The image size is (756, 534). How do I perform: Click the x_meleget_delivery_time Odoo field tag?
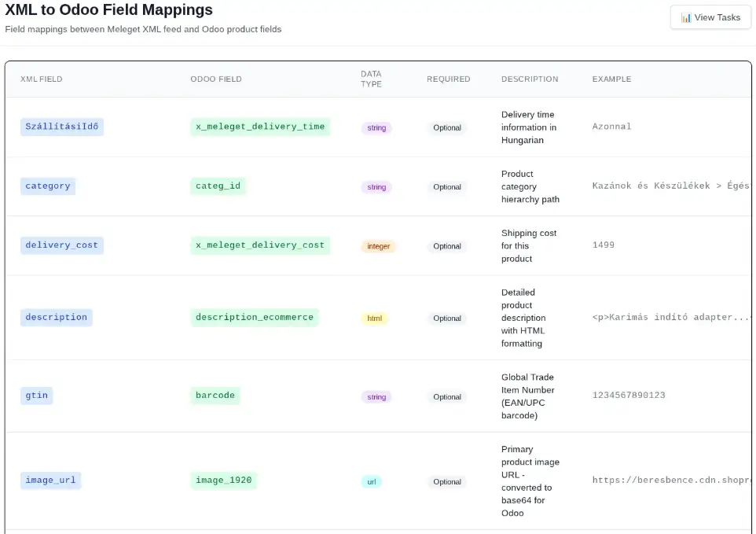coord(260,127)
